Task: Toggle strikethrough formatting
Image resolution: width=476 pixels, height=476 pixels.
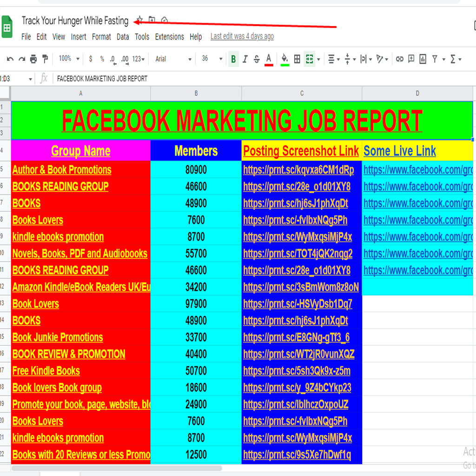Action: pos(257,59)
